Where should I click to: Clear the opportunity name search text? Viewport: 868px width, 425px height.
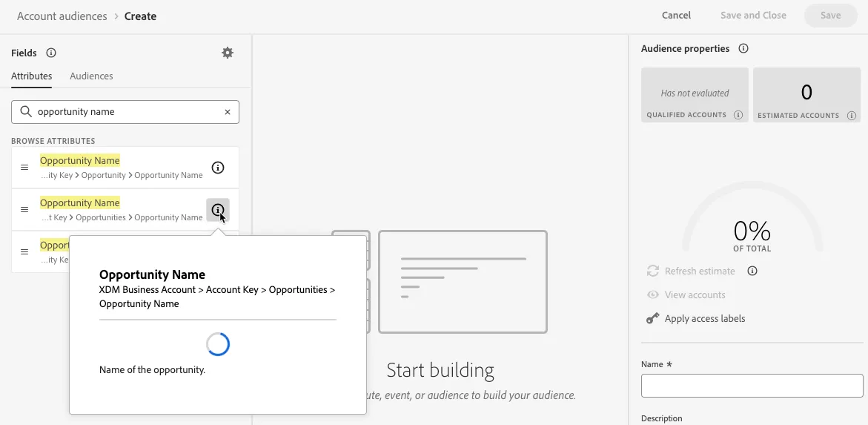228,112
